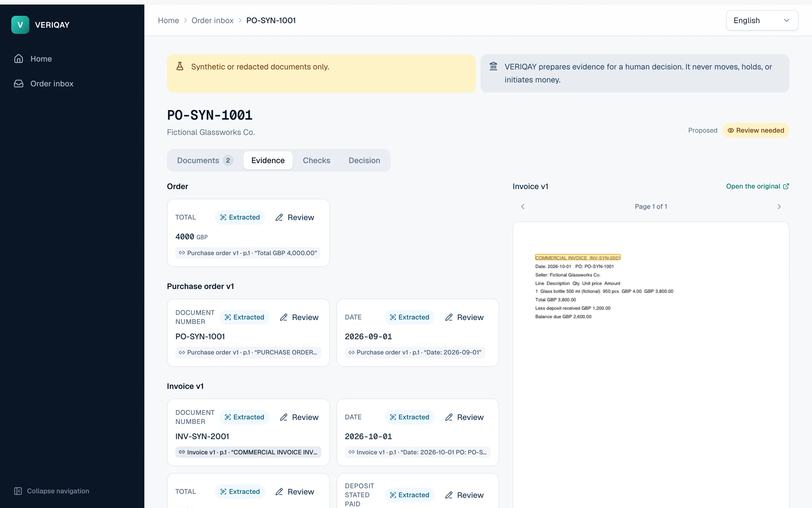Review the Invoice v1 DATE field
Screen dimensions: 812x508
(x=464, y=417)
